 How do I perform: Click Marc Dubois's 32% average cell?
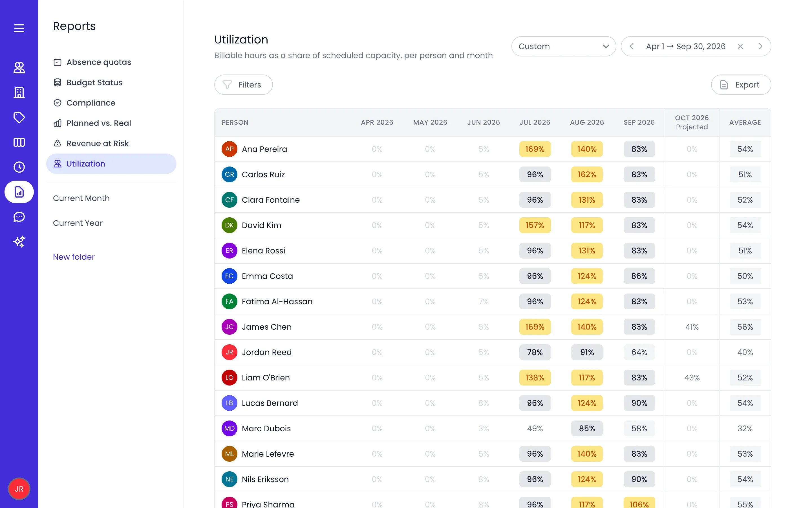coord(745,428)
